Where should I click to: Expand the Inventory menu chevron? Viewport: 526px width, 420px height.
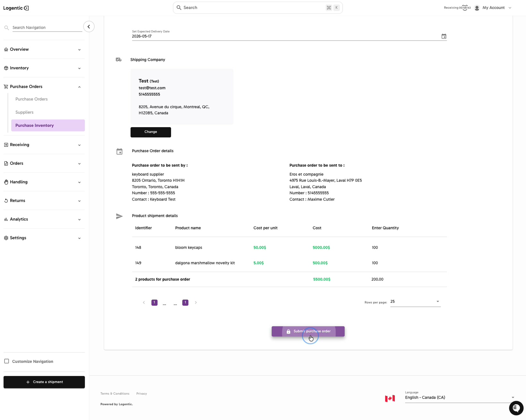79,68
